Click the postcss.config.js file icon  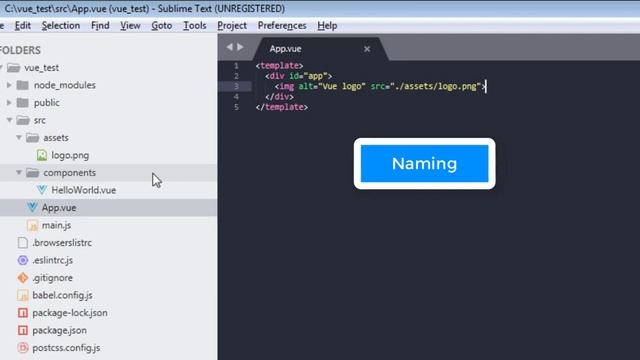(23, 348)
